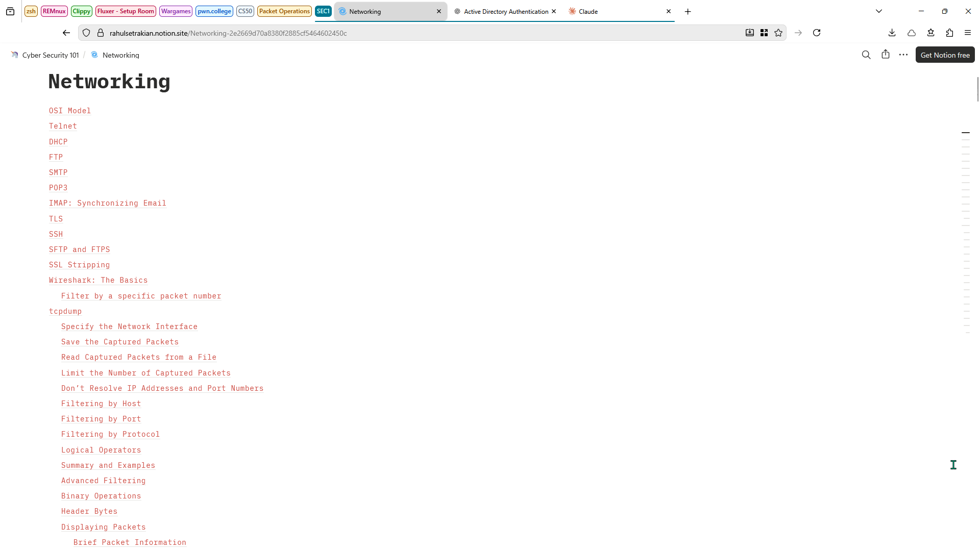Open a new tab with plus button
Screen dimensions: 980x551
[x=688, y=11]
